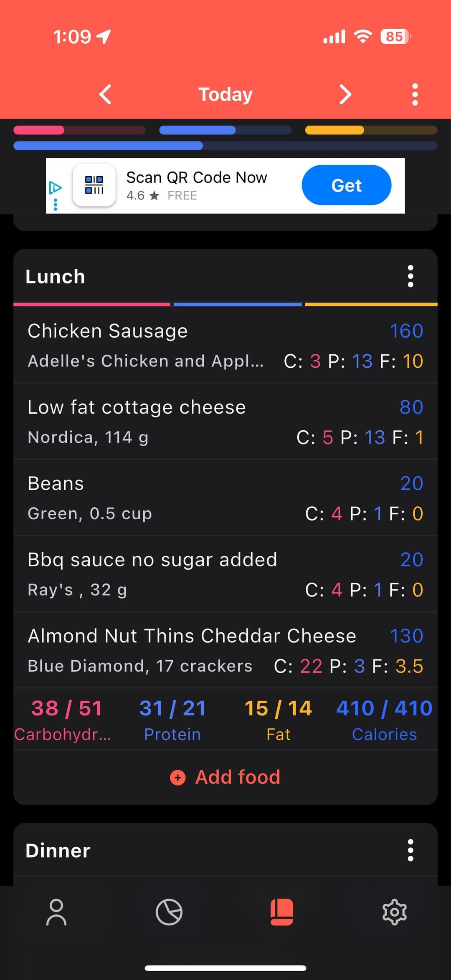Open the pie chart statistics tab
The image size is (451, 980).
169,912
